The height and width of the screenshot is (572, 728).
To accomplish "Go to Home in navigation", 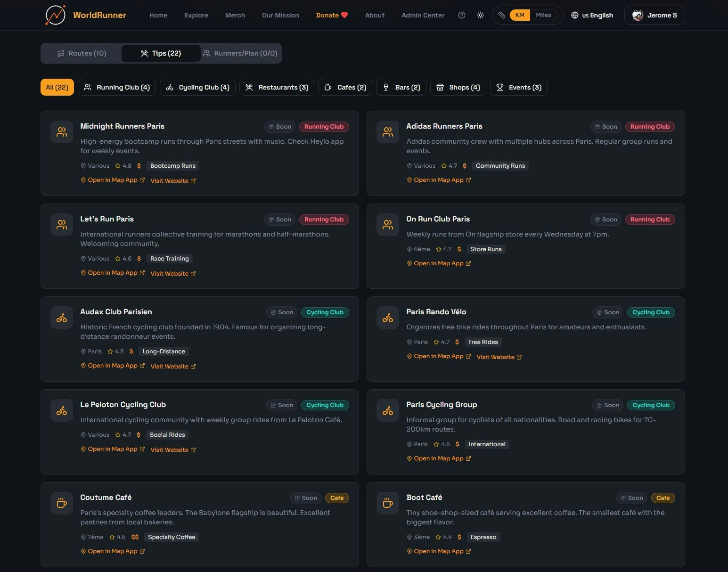I will pos(158,15).
